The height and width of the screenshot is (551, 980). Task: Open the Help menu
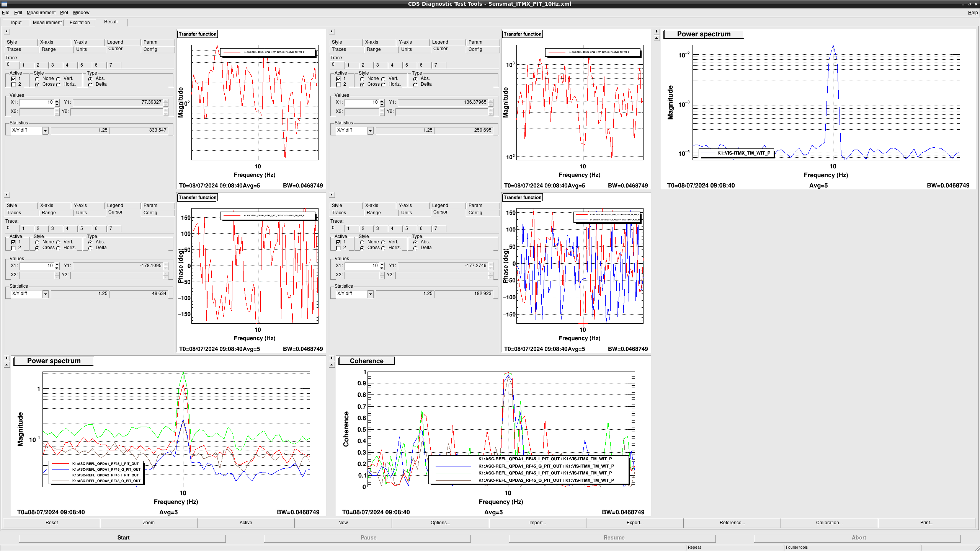pos(973,13)
